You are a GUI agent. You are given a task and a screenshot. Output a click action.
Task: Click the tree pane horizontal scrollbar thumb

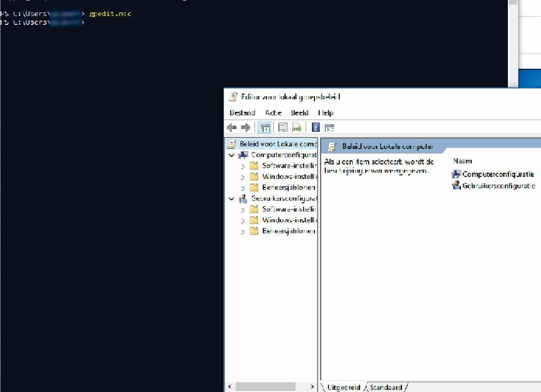coord(265,386)
